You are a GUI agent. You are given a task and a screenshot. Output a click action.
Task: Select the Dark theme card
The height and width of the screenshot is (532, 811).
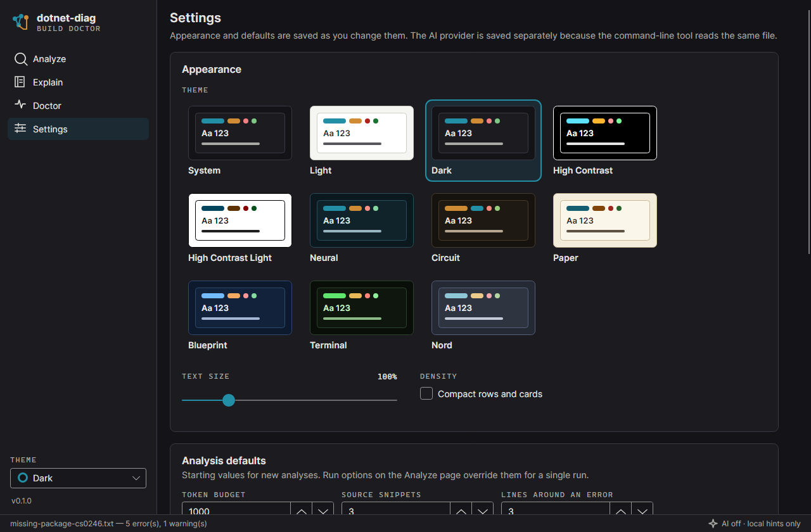click(x=483, y=141)
